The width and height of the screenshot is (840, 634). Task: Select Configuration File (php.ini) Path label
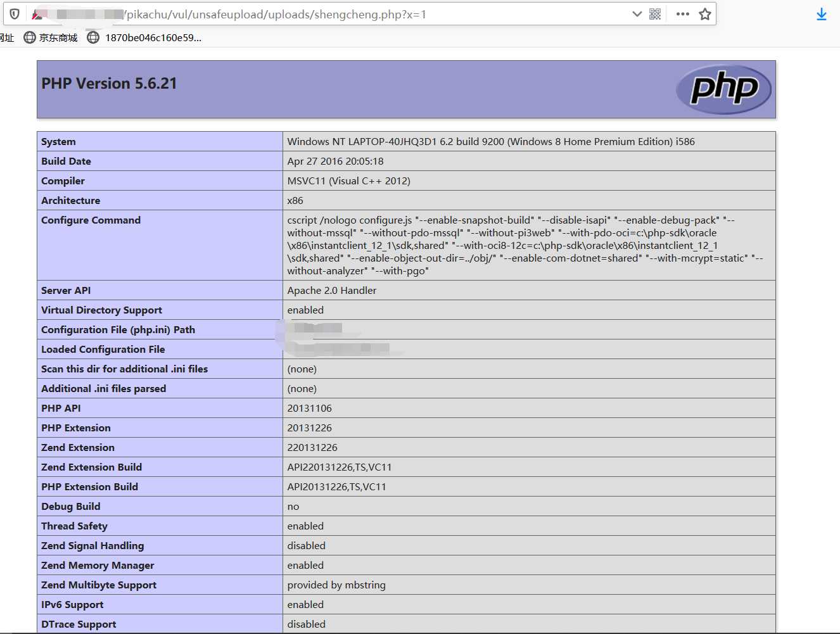118,329
